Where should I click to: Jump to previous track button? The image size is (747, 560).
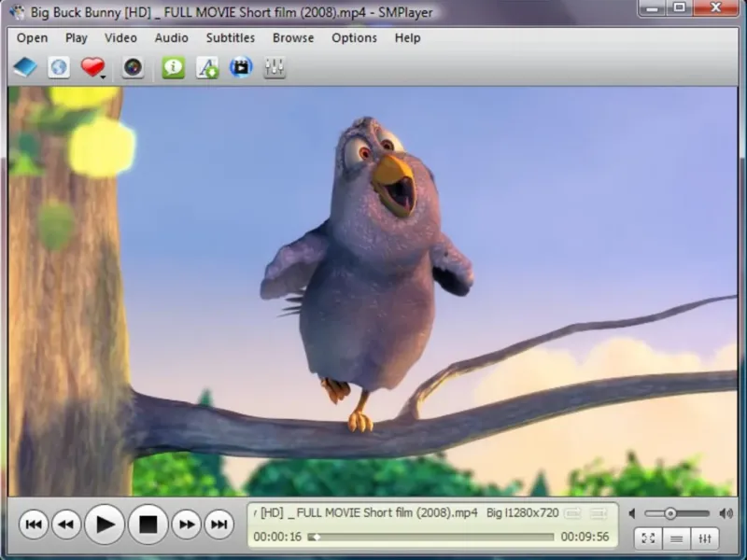(34, 525)
